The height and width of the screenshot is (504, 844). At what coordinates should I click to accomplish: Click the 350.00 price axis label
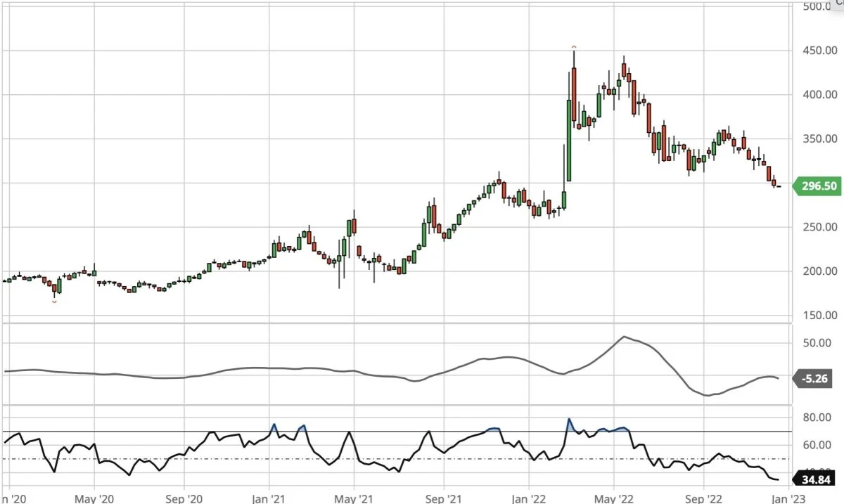coord(819,138)
